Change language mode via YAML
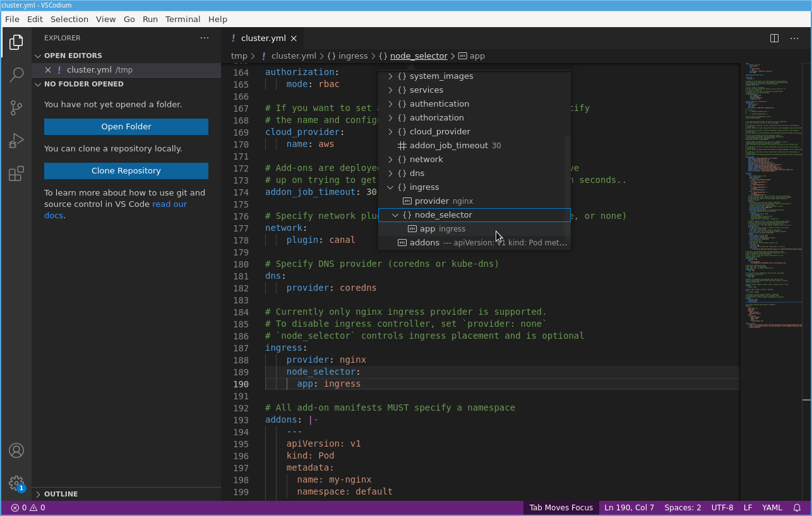The height and width of the screenshot is (516, 812). [x=772, y=508]
